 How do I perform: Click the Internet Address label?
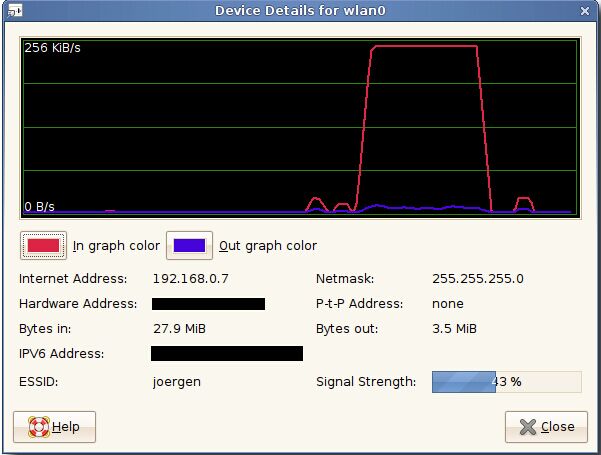pyautogui.click(x=73, y=279)
